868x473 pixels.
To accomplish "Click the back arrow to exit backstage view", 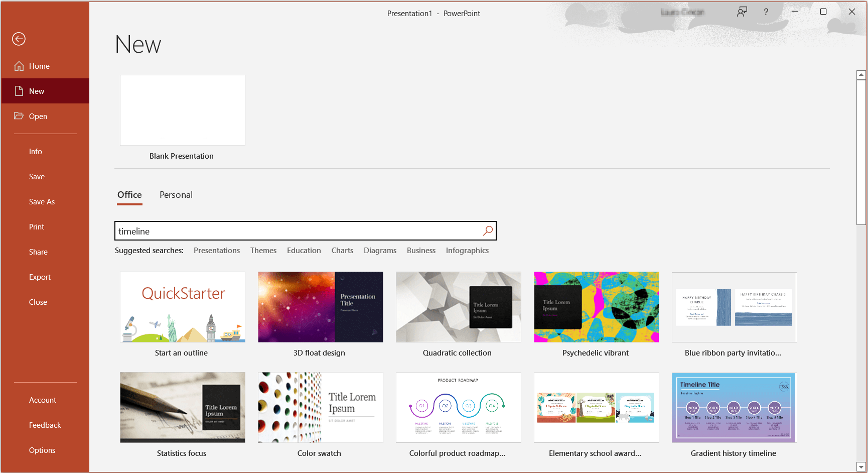I will pyautogui.click(x=19, y=39).
